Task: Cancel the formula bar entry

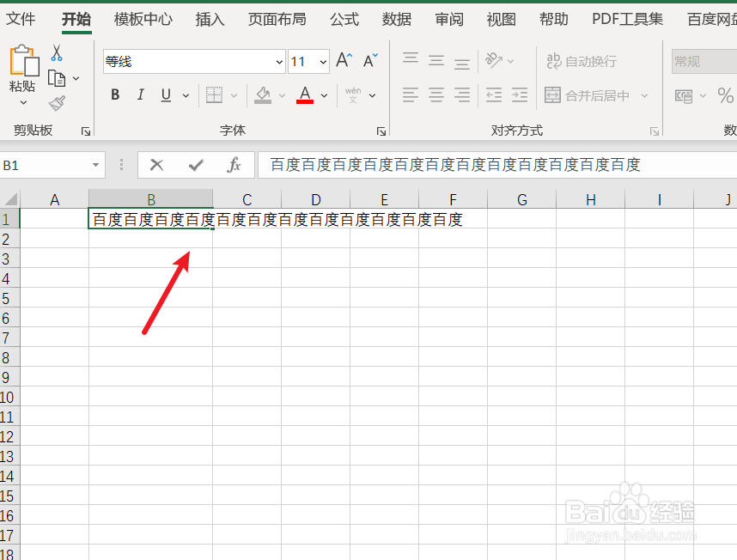Action: [x=156, y=165]
